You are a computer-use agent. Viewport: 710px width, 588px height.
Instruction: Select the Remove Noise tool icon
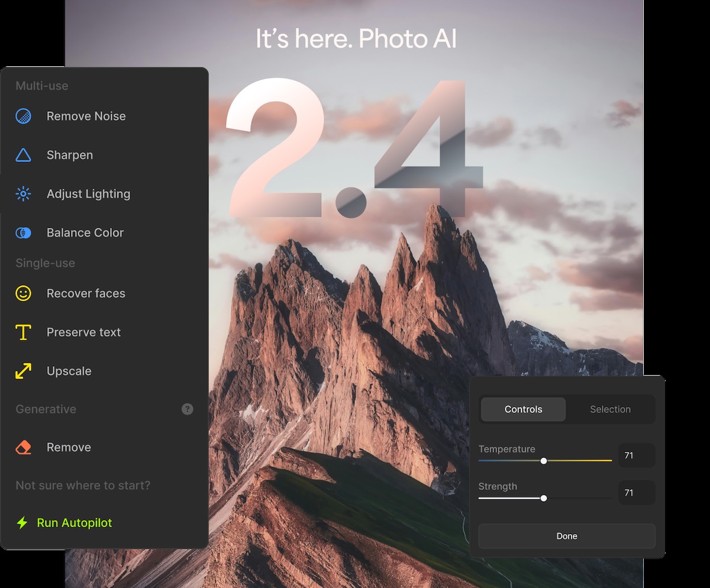pos(23,116)
